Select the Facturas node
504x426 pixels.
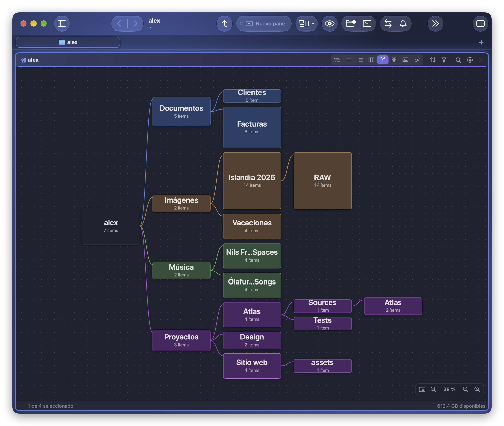(x=252, y=127)
